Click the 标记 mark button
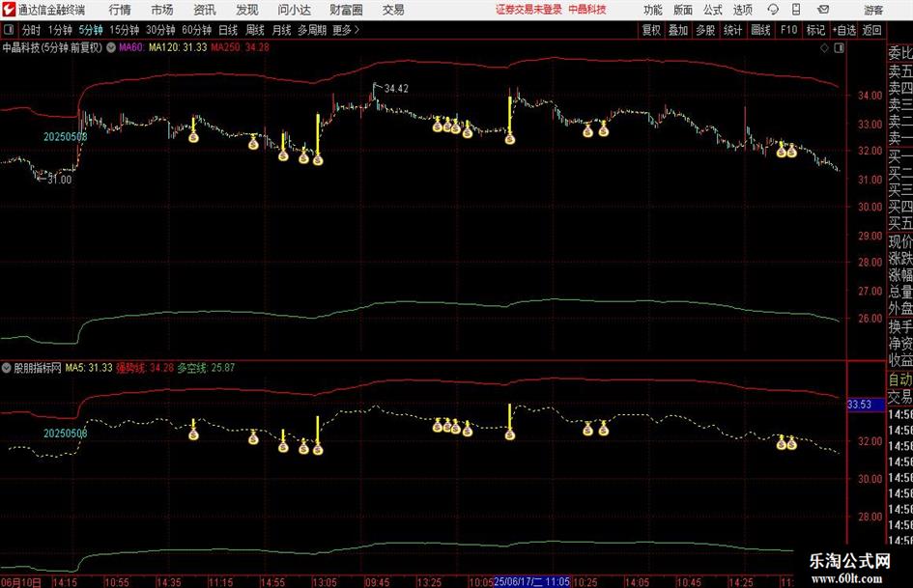 click(x=815, y=30)
